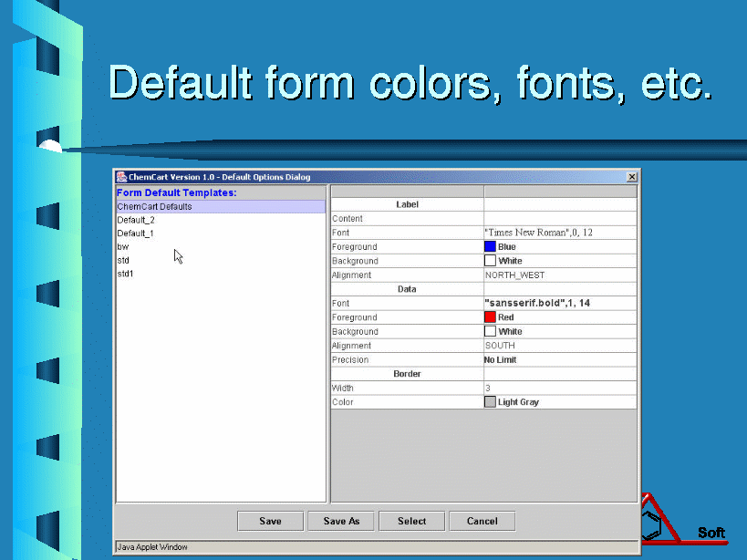The image size is (747, 560).
Task: Click the Select button
Action: coord(411,521)
